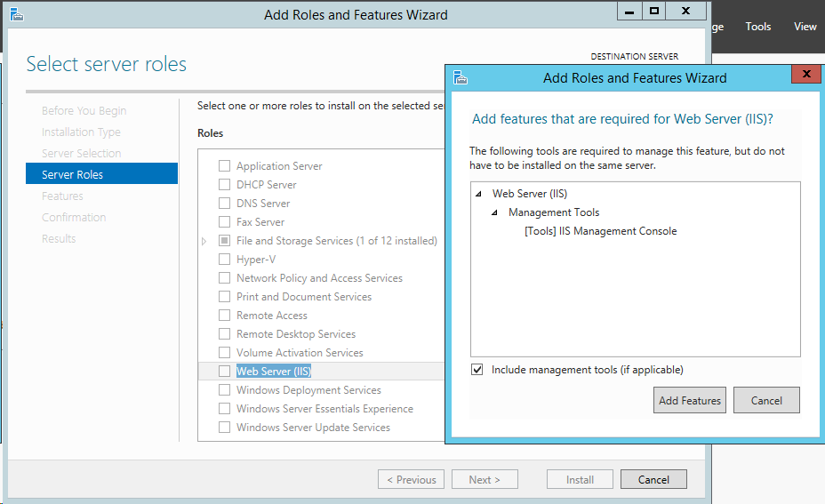Toggle Include management tools checkbox
Viewport: 825px width, 504px height.
[477, 370]
